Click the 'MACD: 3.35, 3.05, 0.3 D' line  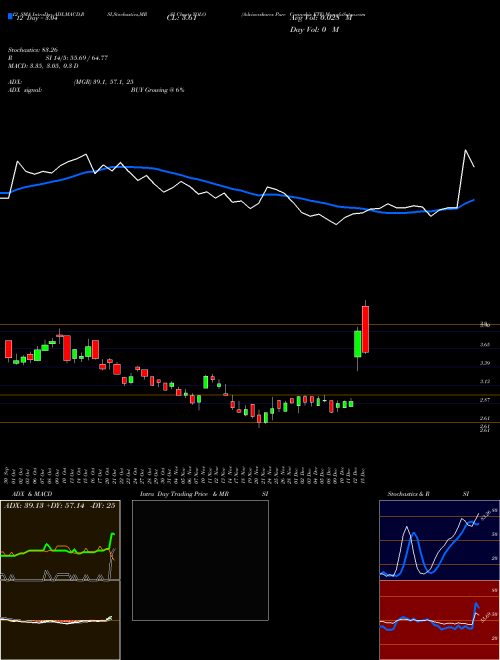click(43, 66)
